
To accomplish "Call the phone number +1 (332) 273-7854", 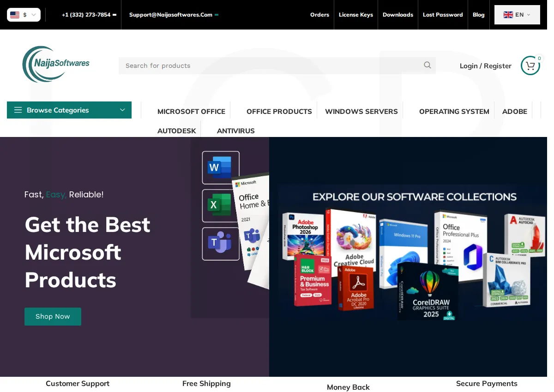I will click(x=86, y=15).
